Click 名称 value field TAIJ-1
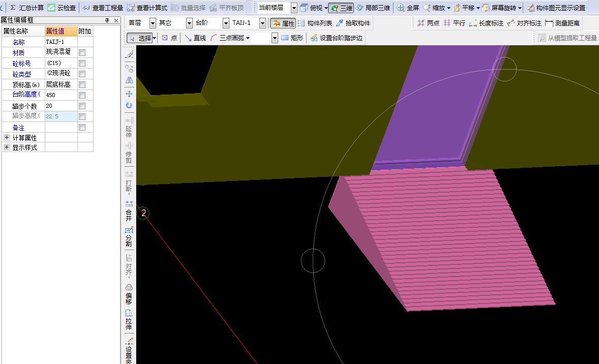Viewport: 599px width, 364px height. (61, 42)
